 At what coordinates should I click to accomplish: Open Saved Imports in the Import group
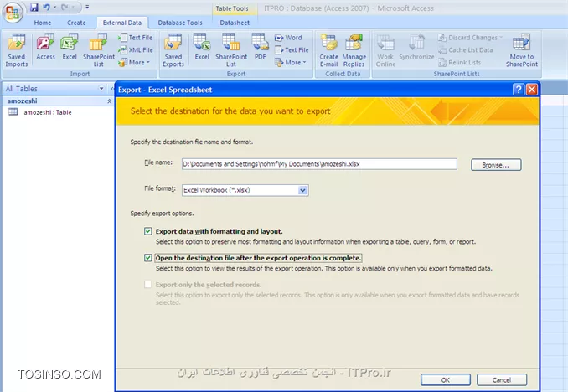point(17,50)
